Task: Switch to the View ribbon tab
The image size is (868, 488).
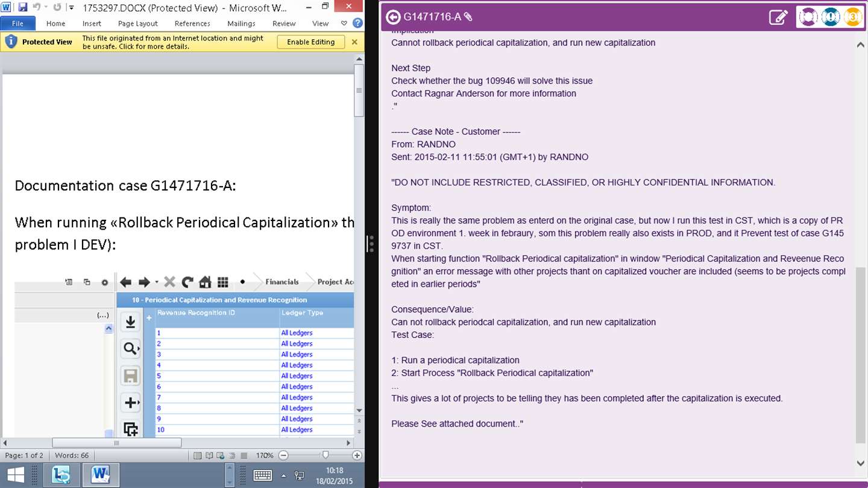Action: [x=320, y=23]
